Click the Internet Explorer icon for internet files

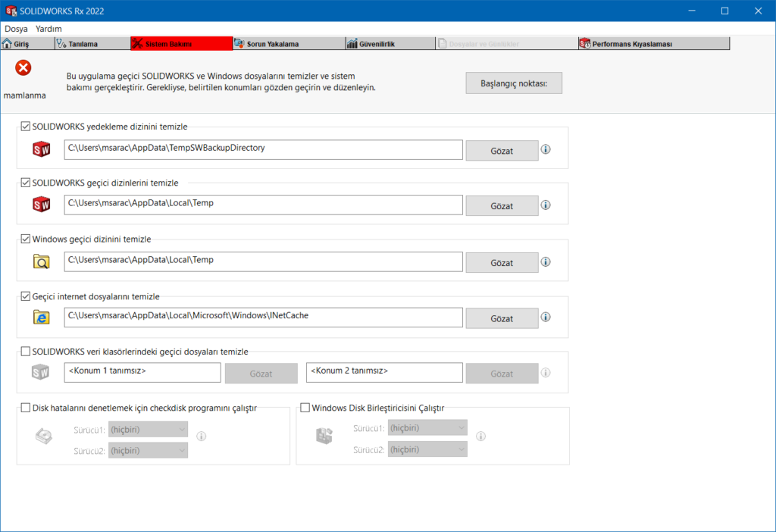40,317
